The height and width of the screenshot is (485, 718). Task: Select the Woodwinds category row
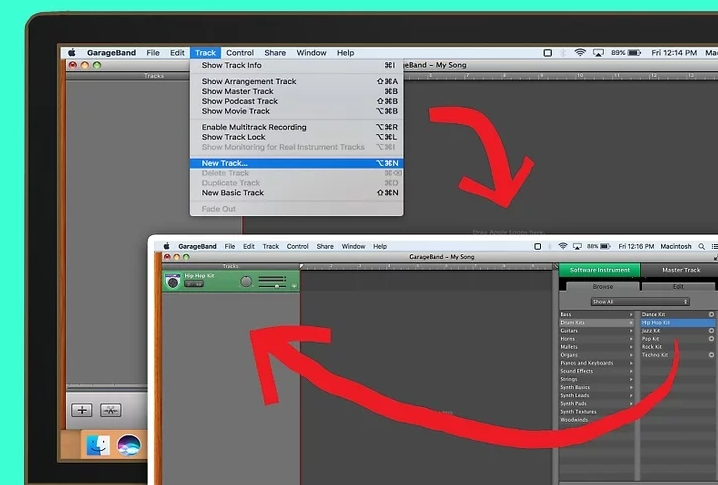[597, 420]
